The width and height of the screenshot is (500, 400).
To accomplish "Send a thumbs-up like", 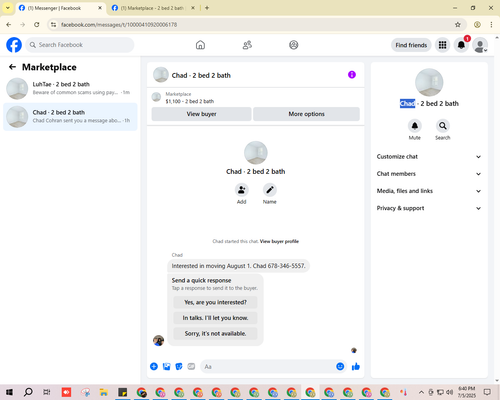I will click(356, 367).
